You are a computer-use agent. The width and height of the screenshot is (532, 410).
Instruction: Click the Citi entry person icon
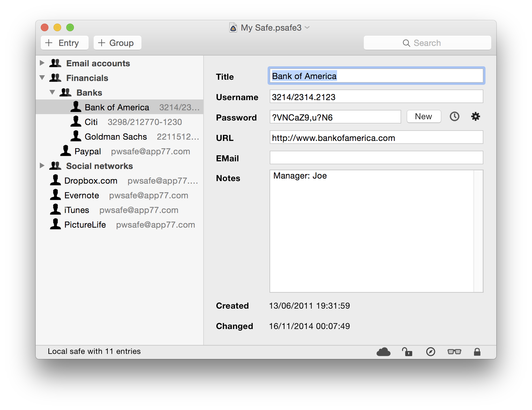pos(76,121)
